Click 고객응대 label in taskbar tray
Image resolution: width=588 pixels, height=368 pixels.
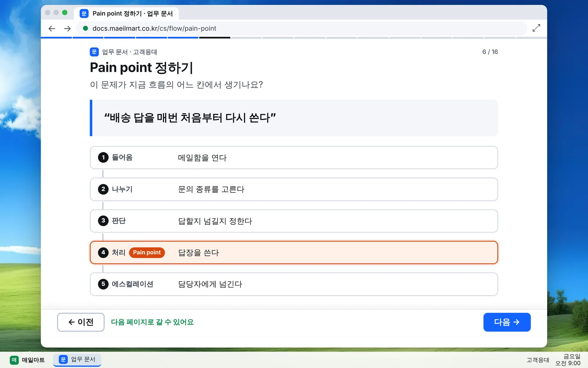[538, 360]
